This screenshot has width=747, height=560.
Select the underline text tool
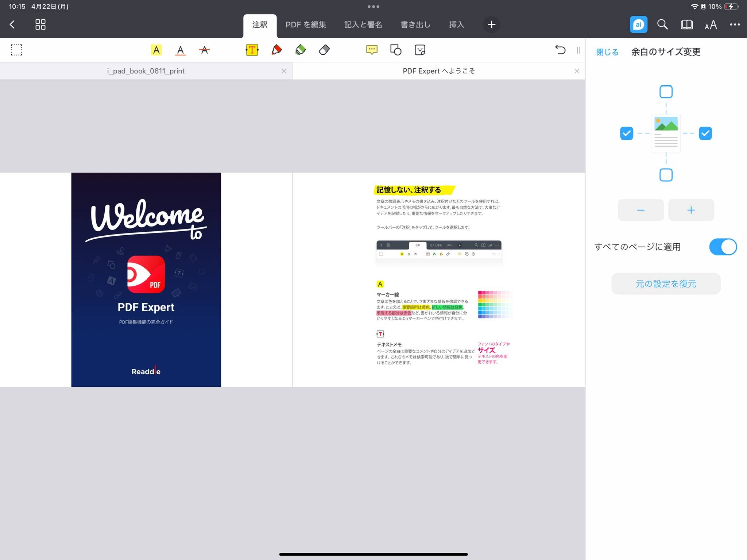(180, 50)
